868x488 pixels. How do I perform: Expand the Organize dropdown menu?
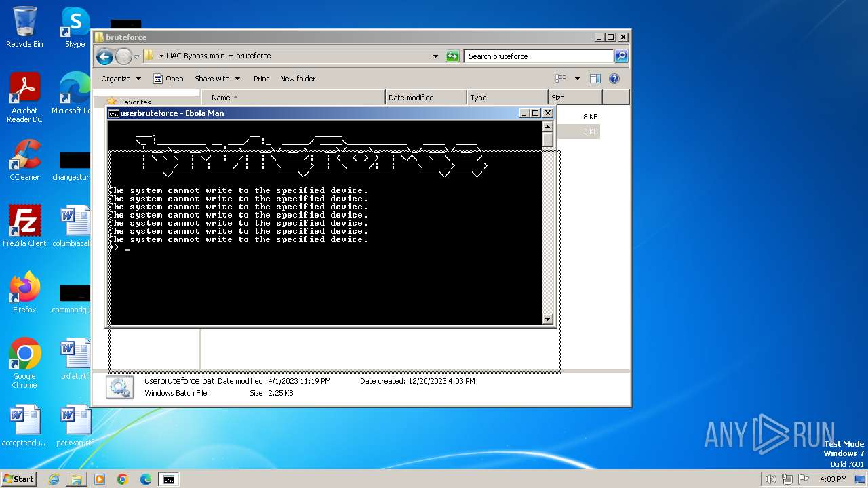point(121,79)
